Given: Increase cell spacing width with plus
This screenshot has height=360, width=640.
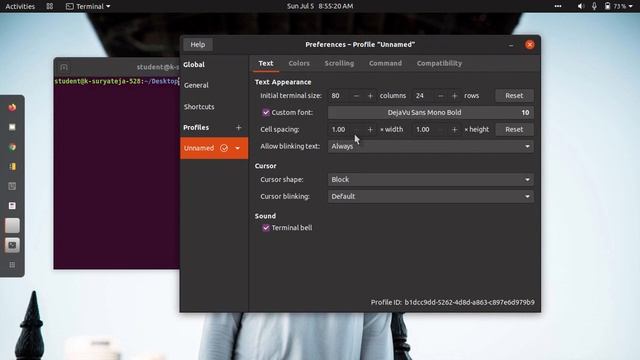Looking at the screenshot, I should (x=370, y=129).
